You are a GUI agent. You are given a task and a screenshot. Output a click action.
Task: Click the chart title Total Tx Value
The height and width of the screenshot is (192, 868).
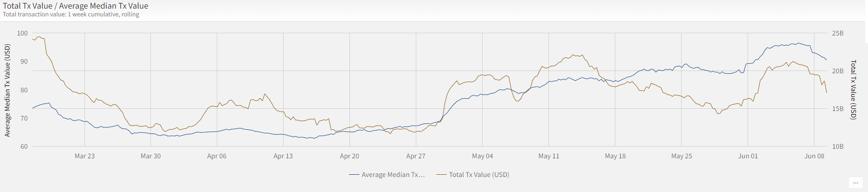click(75, 6)
